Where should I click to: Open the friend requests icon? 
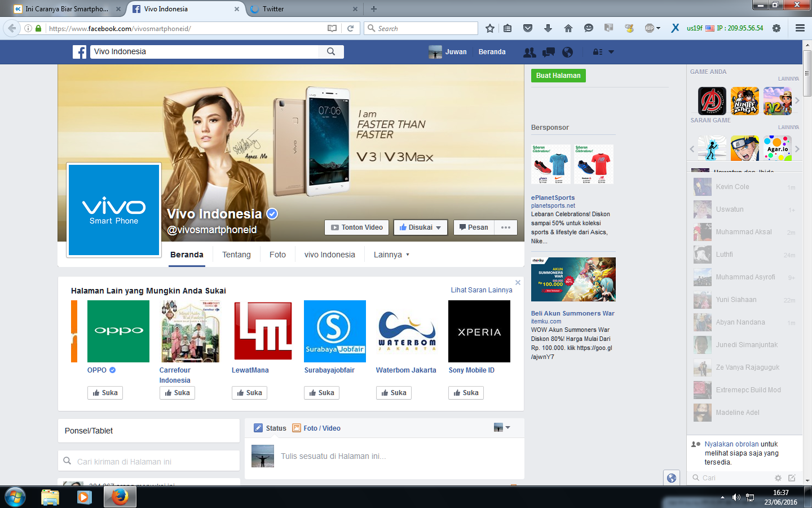pos(529,52)
